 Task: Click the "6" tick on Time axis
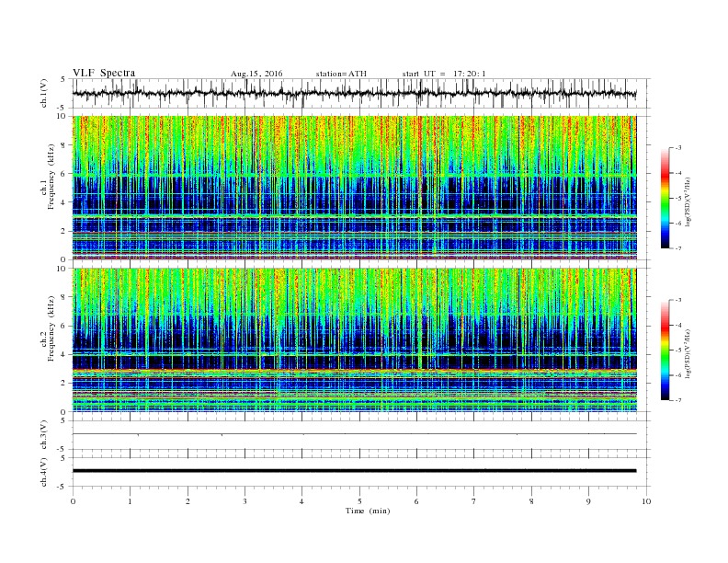pos(417,501)
